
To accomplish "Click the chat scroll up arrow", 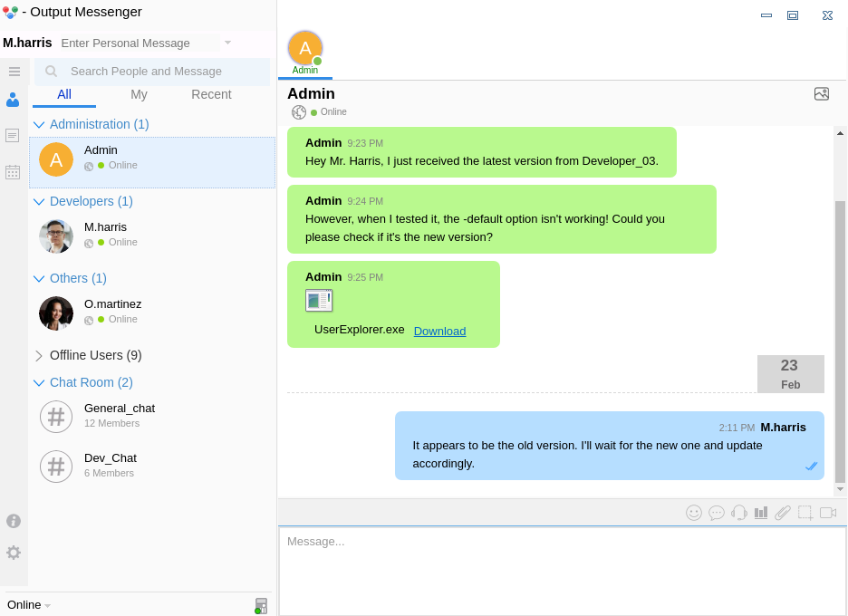I will coord(840,133).
